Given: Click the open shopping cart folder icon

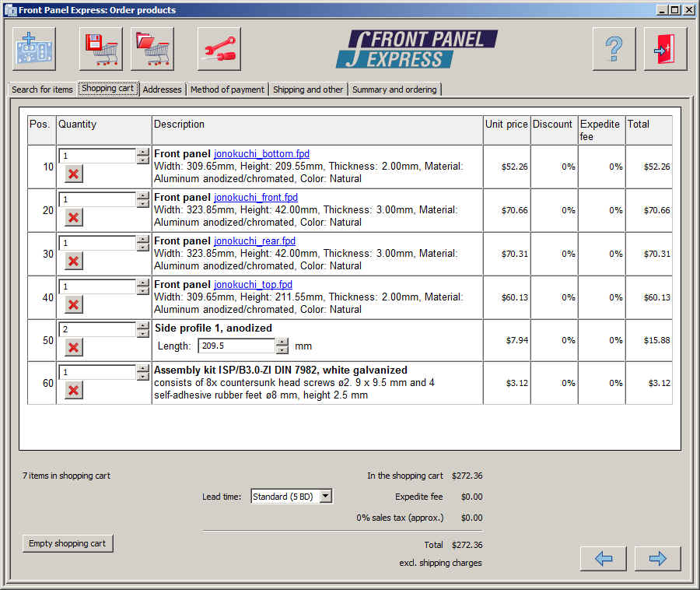Looking at the screenshot, I should pyautogui.click(x=152, y=49).
